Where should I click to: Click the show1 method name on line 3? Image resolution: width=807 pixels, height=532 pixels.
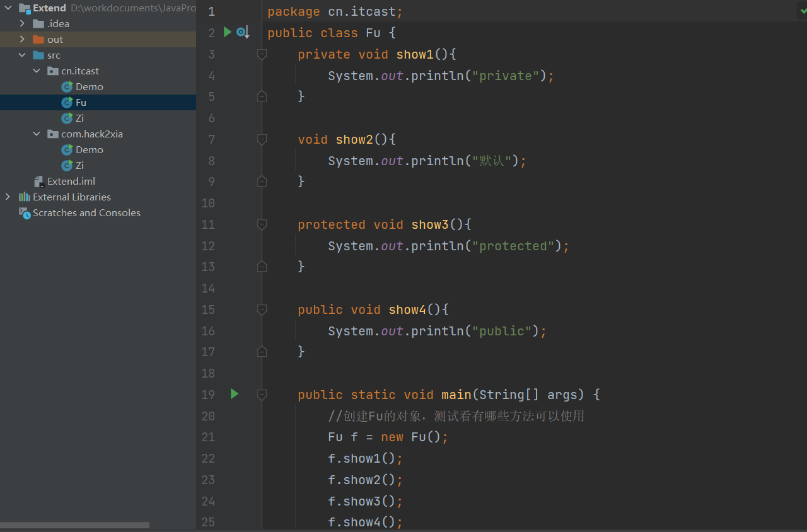point(415,54)
